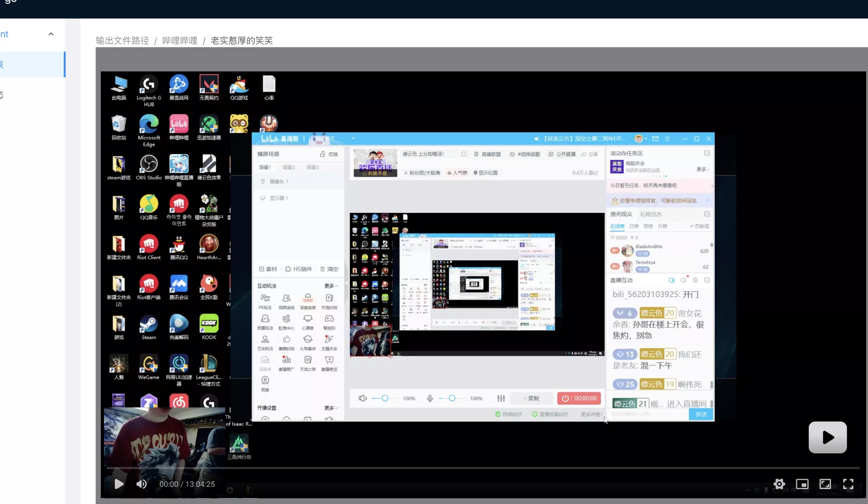868x504 pixels.
Task: Collapse the sidebar menu group chevron
Action: pyautogui.click(x=51, y=34)
